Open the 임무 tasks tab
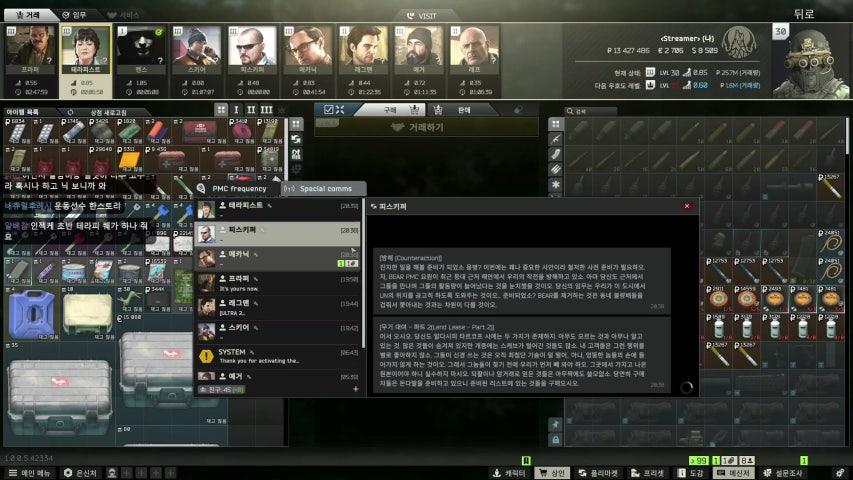 tap(75, 15)
